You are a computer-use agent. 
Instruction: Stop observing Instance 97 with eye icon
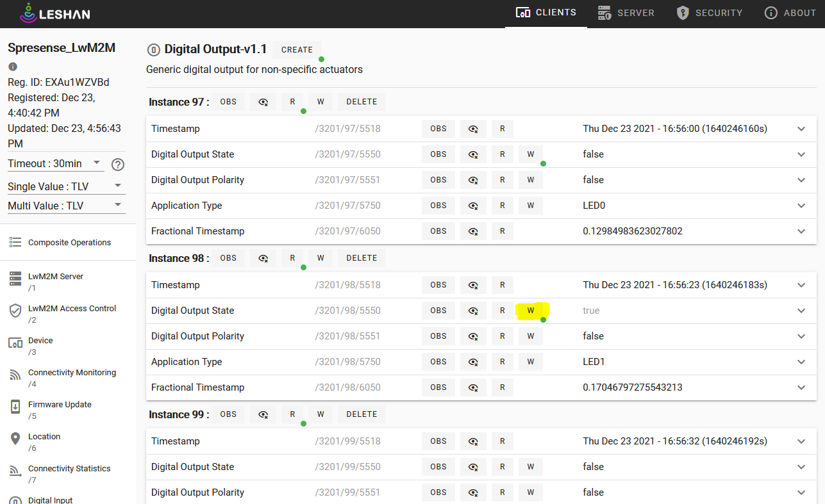pyautogui.click(x=263, y=102)
